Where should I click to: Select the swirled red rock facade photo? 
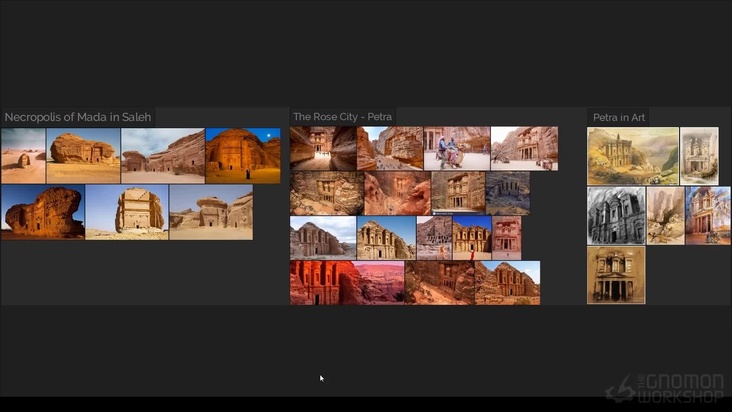pyautogui.click(x=398, y=193)
